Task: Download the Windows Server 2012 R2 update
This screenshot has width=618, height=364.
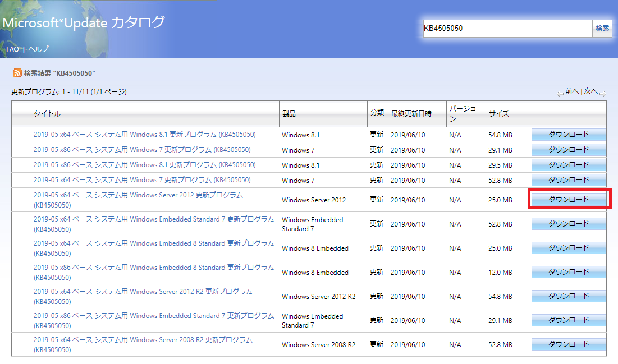Action: point(569,296)
